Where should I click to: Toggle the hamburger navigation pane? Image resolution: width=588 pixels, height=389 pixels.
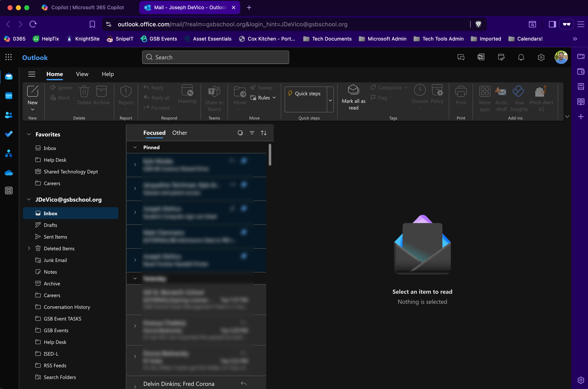pyautogui.click(x=32, y=74)
